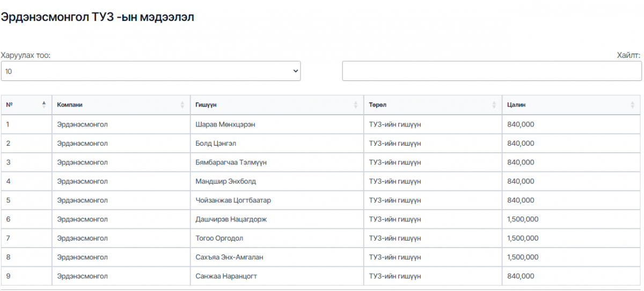This screenshot has width=644, height=291.
Task: Click the Харуулах тоо label
Action: [x=26, y=55]
